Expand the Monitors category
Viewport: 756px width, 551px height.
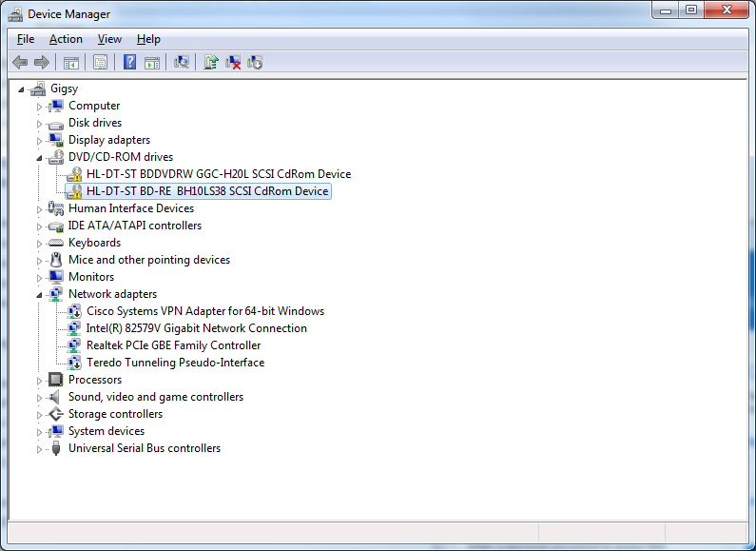pyautogui.click(x=40, y=278)
